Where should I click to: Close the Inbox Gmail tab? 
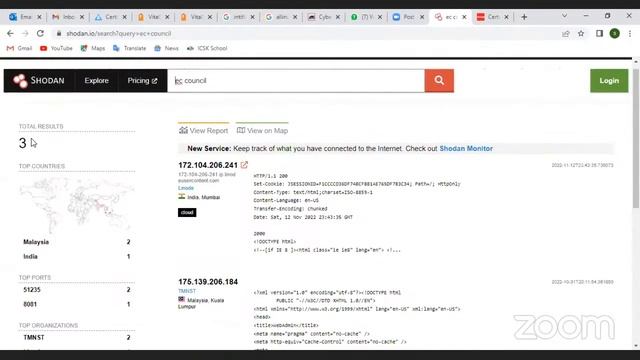(x=82, y=17)
